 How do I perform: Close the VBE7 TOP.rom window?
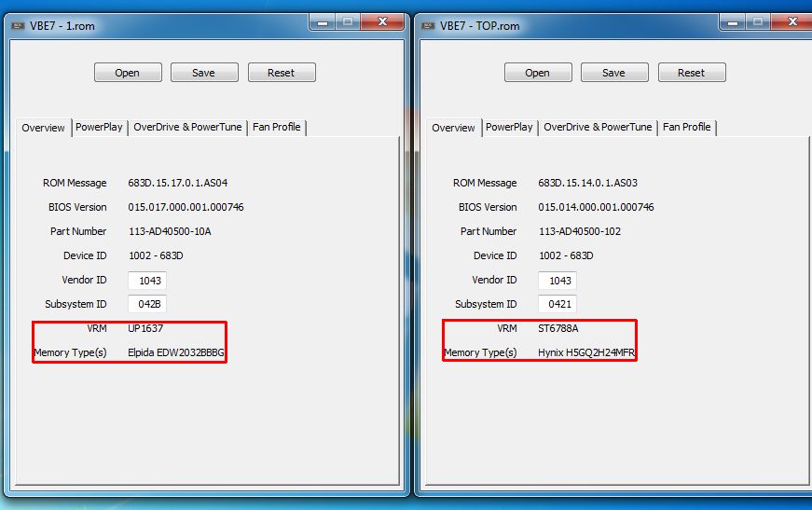[x=791, y=22]
